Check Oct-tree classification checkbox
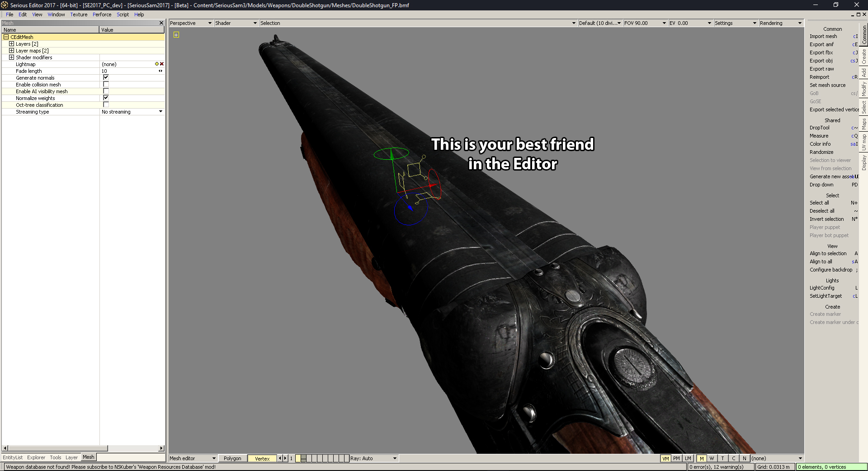The height and width of the screenshot is (471, 868). click(106, 105)
